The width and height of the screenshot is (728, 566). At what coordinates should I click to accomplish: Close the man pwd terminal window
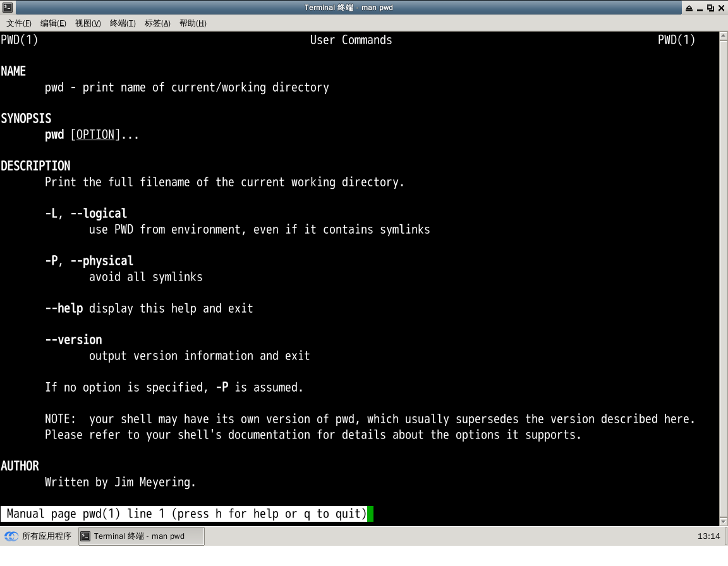pyautogui.click(x=721, y=8)
